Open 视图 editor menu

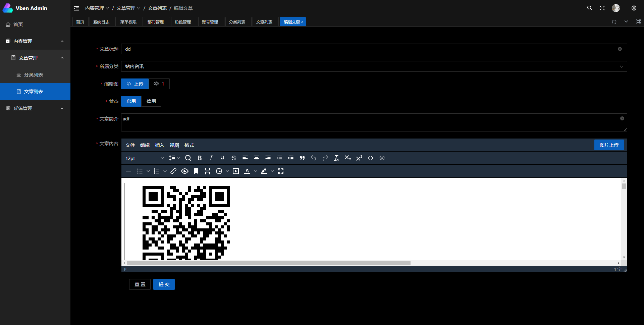(174, 145)
